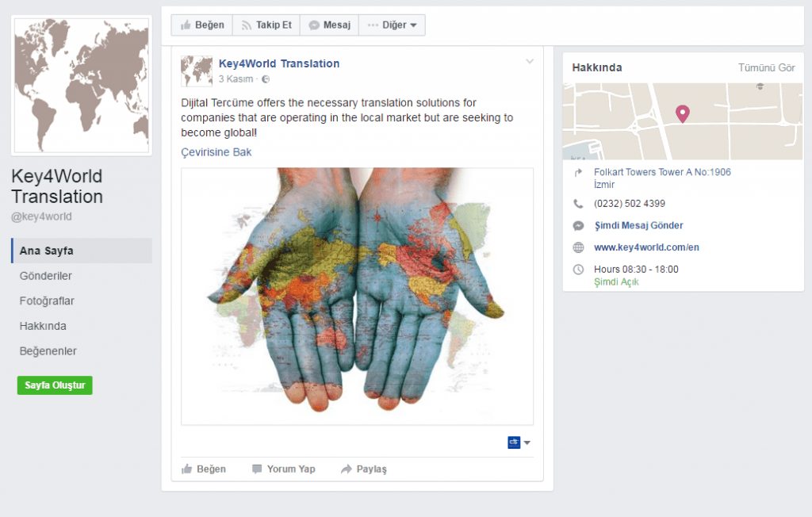
Task: Open Fotoğraflar from the sidebar
Action: point(47,301)
